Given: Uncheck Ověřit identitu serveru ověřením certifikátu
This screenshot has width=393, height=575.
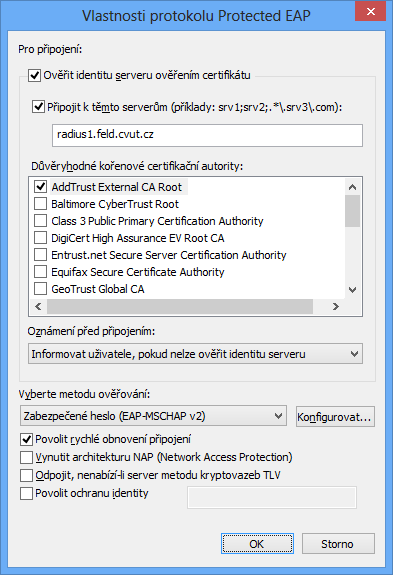Looking at the screenshot, I should (34, 76).
